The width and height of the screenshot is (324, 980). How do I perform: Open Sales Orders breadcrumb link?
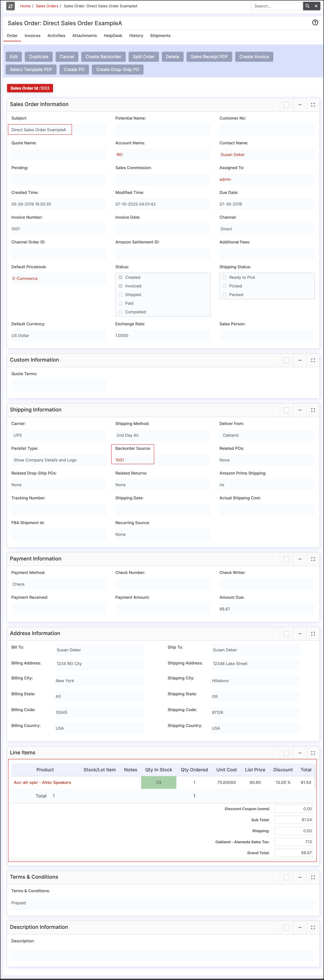coord(47,6)
